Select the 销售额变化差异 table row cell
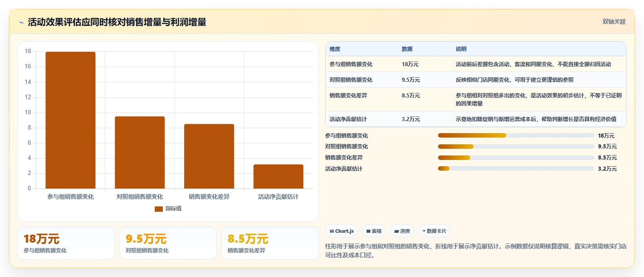The width and height of the screenshot is (644, 277). pyautogui.click(x=348, y=96)
